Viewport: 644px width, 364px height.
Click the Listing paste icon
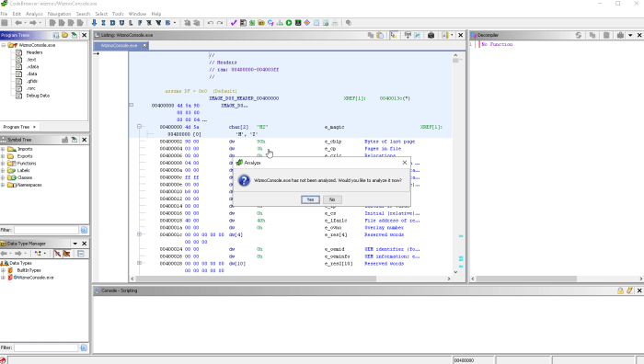[380, 35]
